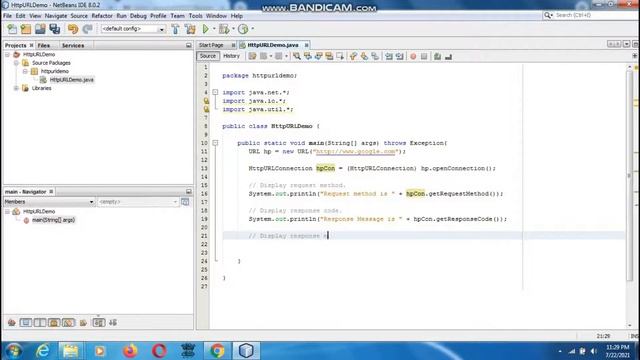640x360 pixels.
Task: Toggle Rectangular Selection editor icon
Action: pos(340,56)
